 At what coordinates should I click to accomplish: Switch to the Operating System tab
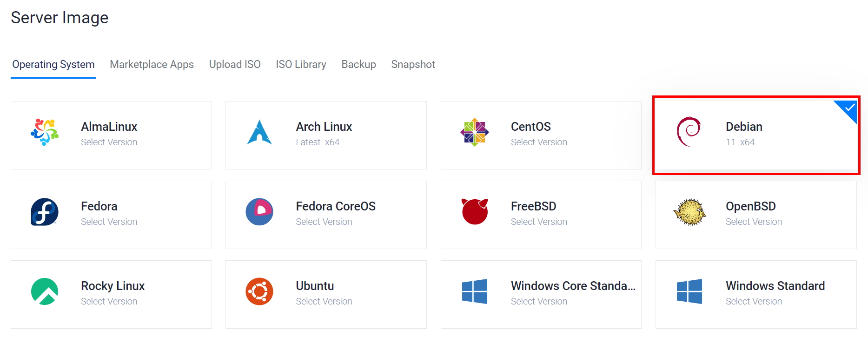[53, 64]
